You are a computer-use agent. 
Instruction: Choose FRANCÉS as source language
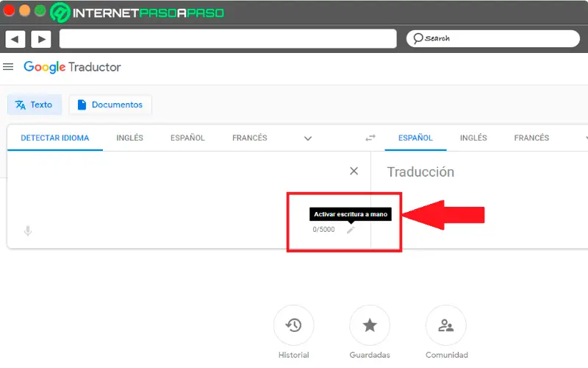(x=250, y=138)
